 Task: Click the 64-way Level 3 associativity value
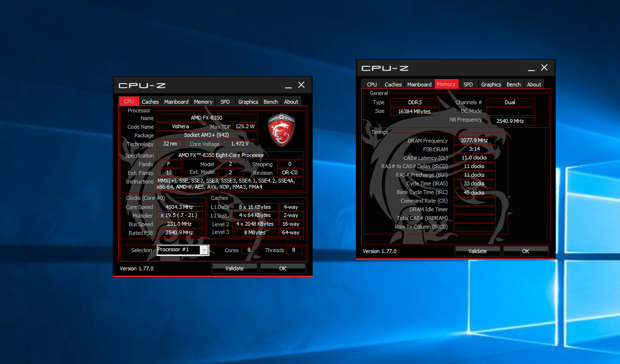coord(291,233)
